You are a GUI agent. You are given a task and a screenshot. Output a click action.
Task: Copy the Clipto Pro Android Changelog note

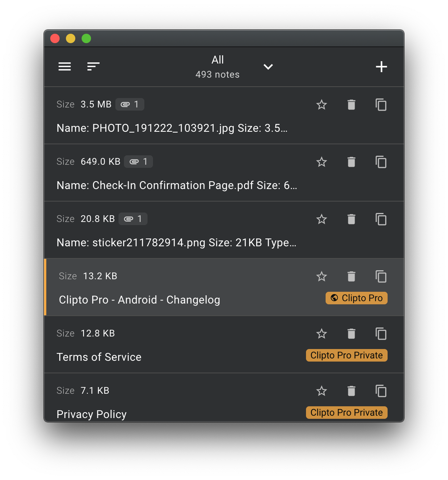[381, 276]
